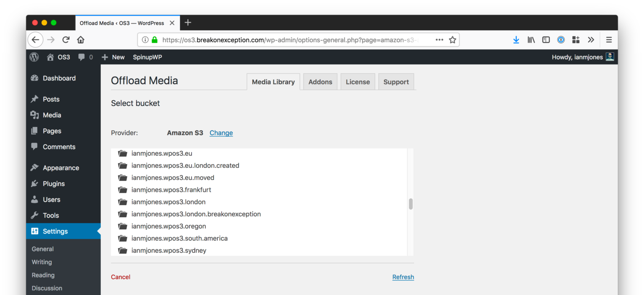644x295 pixels.
Task: Select the ianmjones.wpos3.frankfurt bucket
Action: tap(171, 190)
